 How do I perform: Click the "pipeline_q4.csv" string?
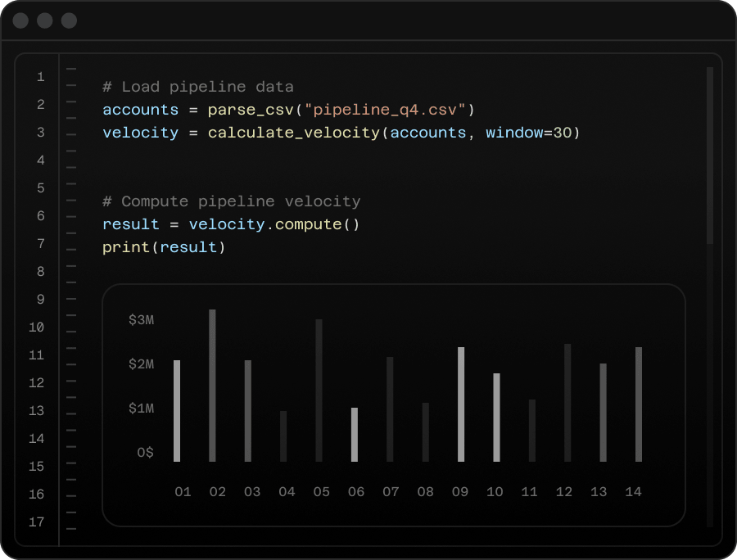[x=385, y=110]
